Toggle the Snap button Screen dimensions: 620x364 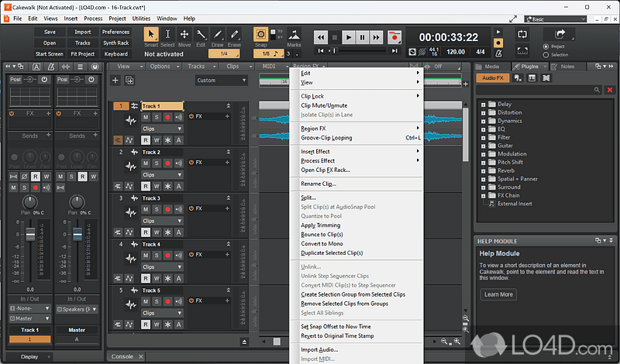260,34
